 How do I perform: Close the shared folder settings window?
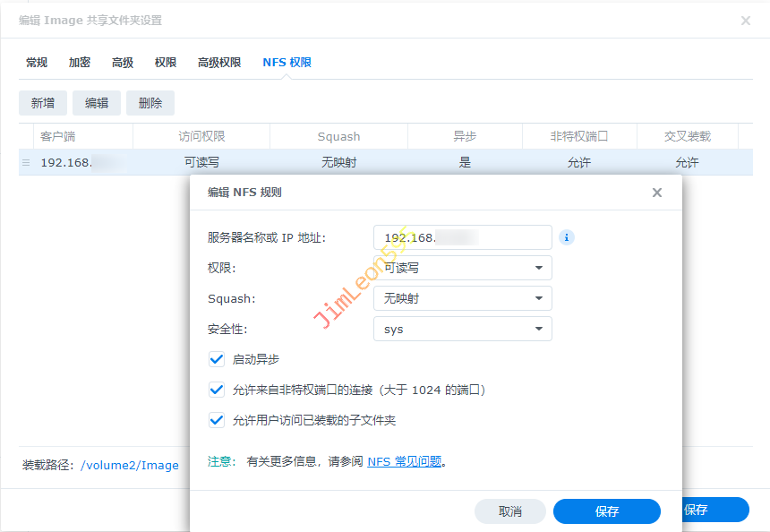click(745, 21)
